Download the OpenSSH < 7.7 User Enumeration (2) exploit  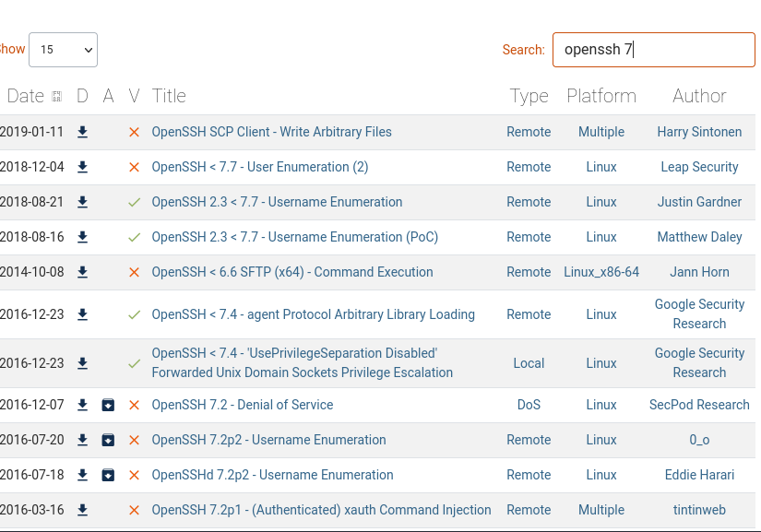[83, 167]
